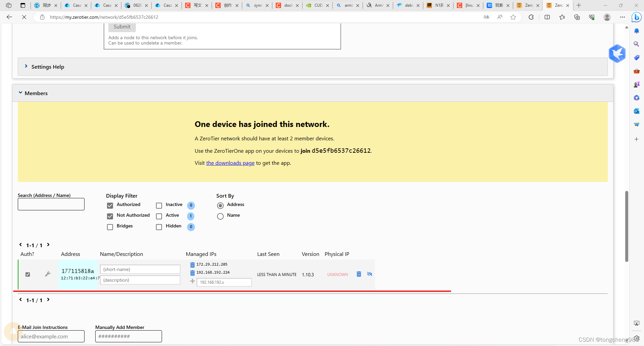Open the Edge settings and more menu
Screen dimensions: 644x346
[x=623, y=17]
